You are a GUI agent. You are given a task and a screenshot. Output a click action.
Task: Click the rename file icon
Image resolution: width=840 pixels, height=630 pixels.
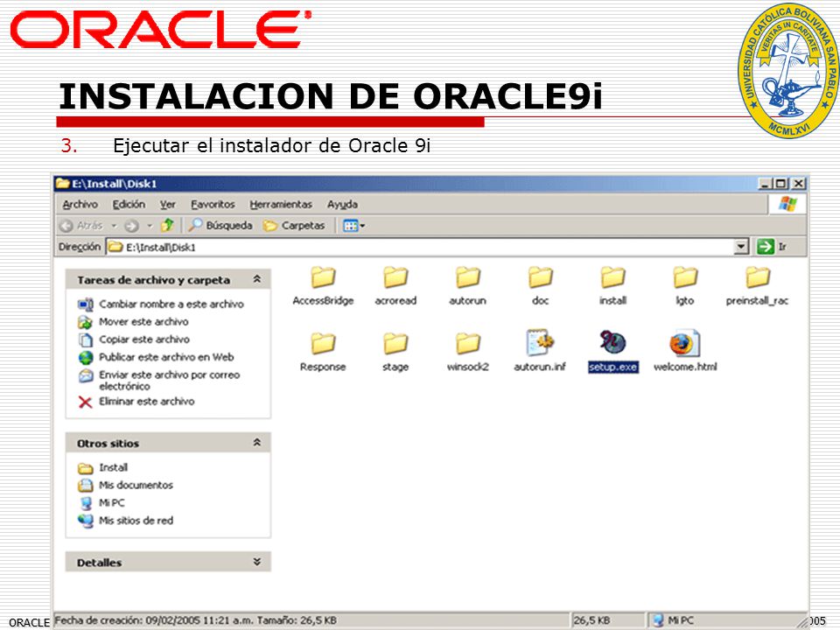[85, 304]
